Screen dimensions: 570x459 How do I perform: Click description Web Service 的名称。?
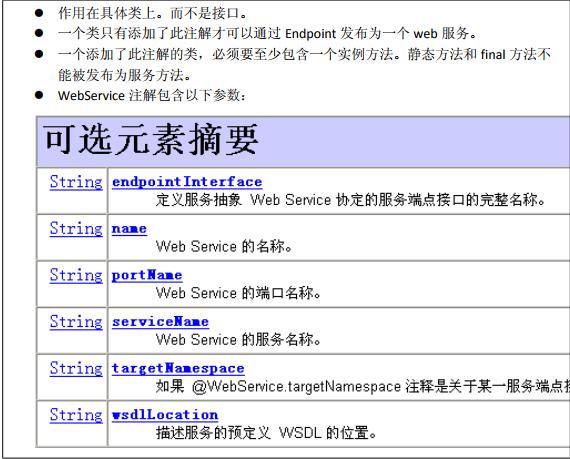point(224,246)
